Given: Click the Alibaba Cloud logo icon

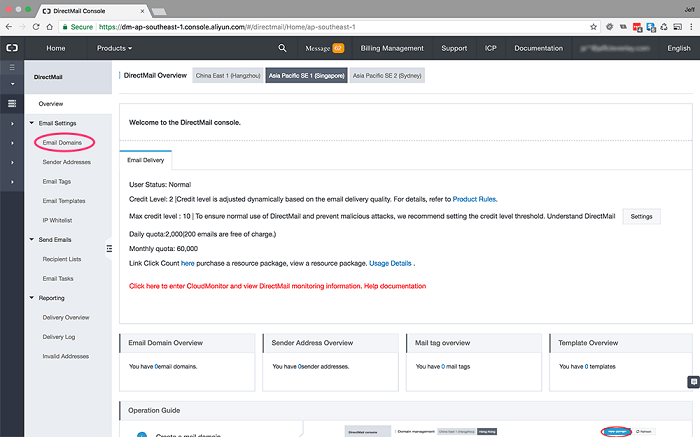Looking at the screenshot, I should point(12,48).
